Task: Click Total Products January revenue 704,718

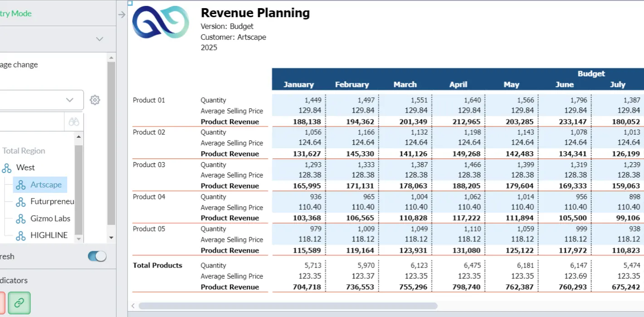Action: pos(307,287)
